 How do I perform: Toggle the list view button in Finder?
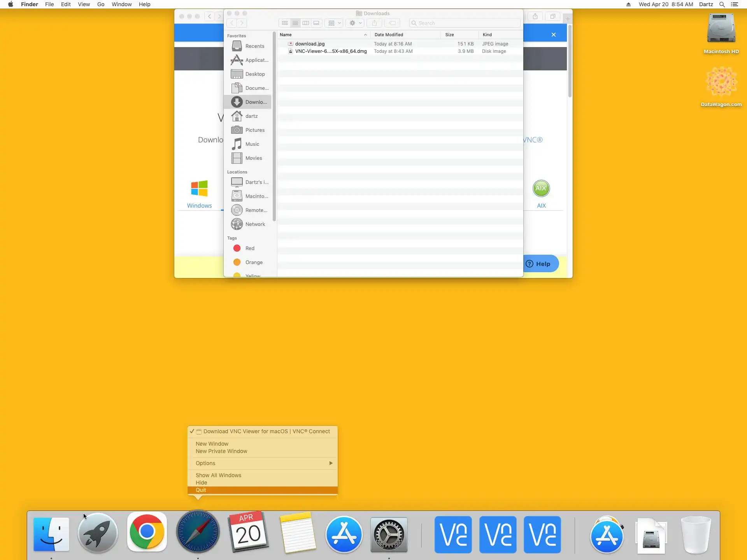(295, 23)
